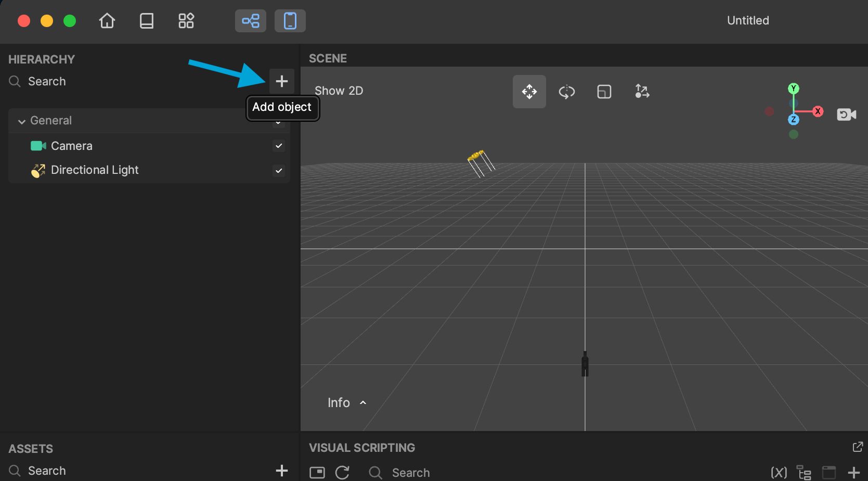Uncheck Camera visibility checkbox
This screenshot has height=481, width=868.
coord(279,146)
